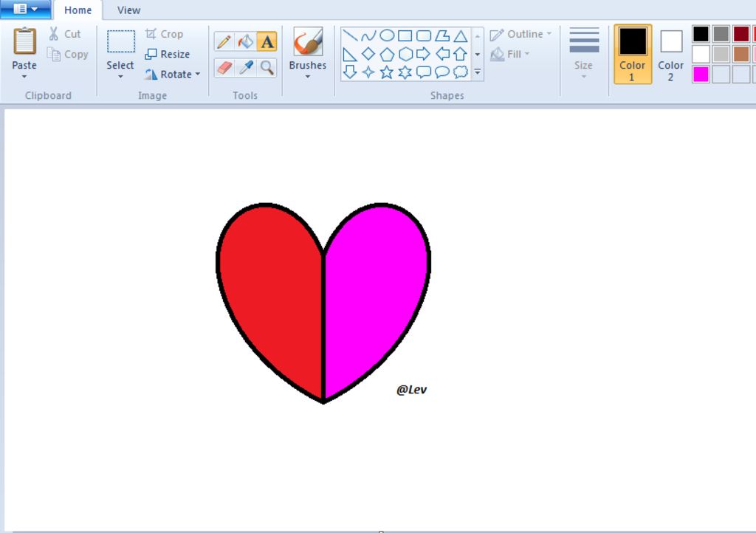The width and height of the screenshot is (756, 533).
Task: Choose the Down arrow shape
Action: pyautogui.click(x=349, y=72)
